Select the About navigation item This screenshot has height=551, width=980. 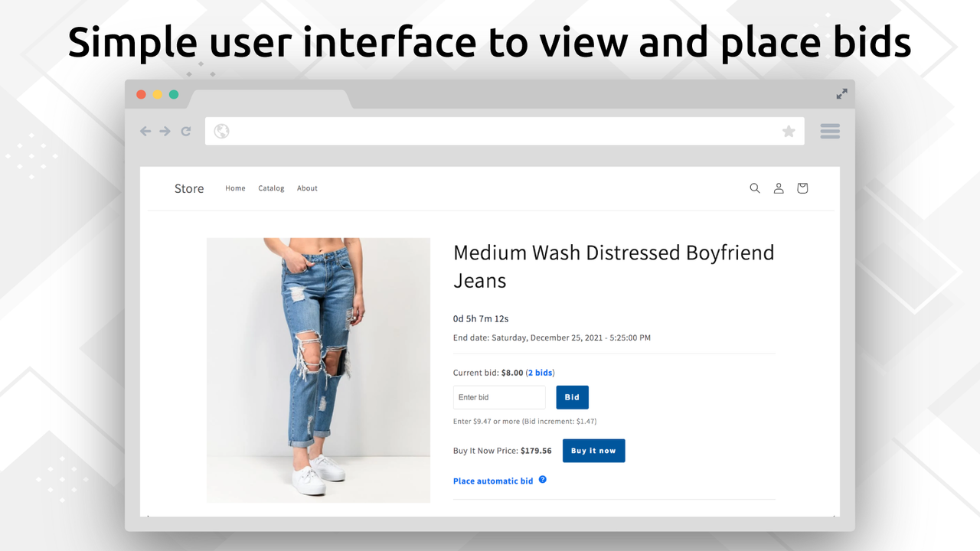(x=307, y=187)
